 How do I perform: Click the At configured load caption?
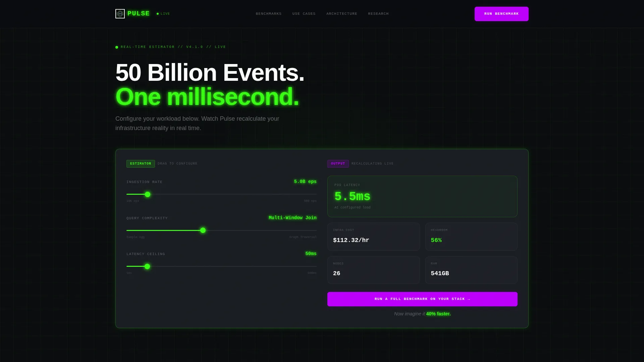(353, 207)
